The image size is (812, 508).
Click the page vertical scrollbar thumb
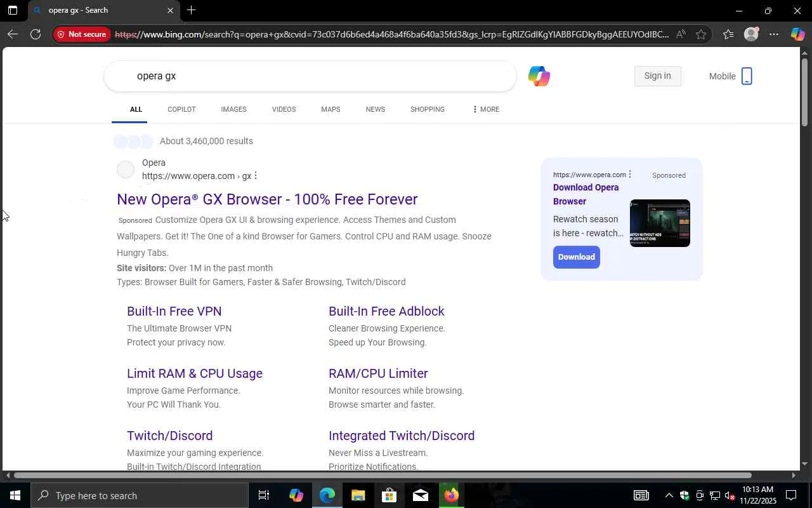point(804,92)
